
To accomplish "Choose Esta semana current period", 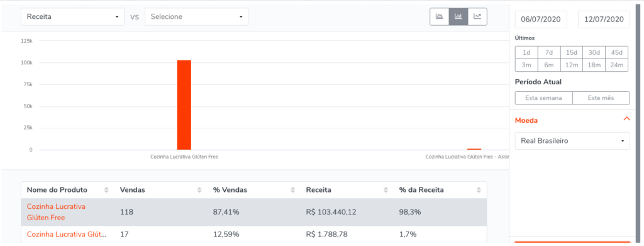I will (x=543, y=98).
